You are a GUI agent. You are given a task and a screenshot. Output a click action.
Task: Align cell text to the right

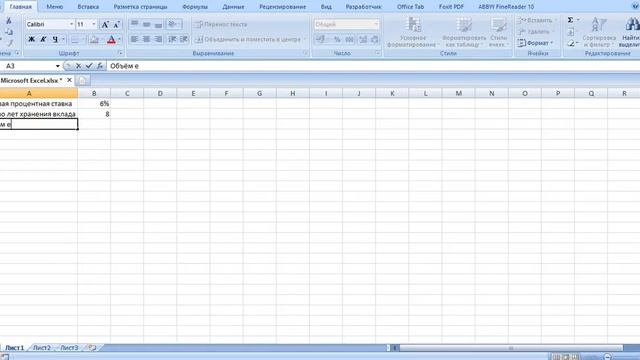(158, 39)
